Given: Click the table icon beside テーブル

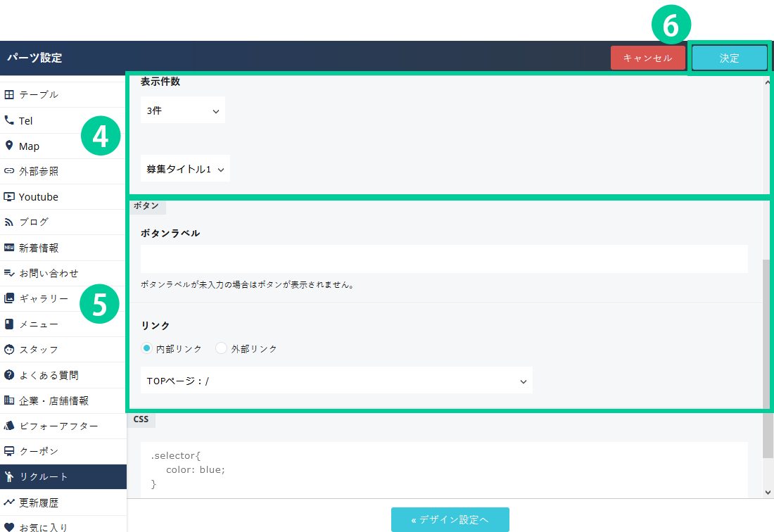Looking at the screenshot, I should (9, 94).
